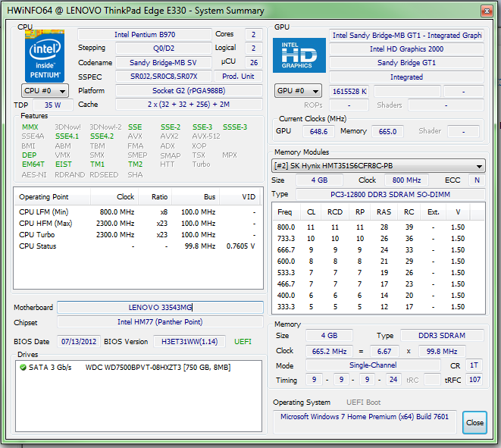Click the ECC value N
501x448 pixels.
point(477,180)
